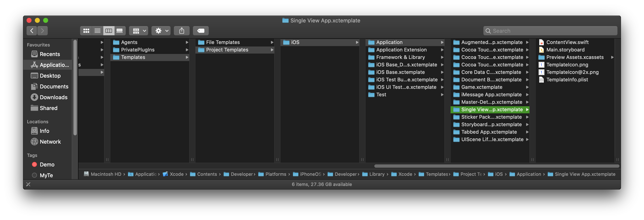Click Macintosh HD in path bar
The image size is (644, 220).
click(x=106, y=174)
